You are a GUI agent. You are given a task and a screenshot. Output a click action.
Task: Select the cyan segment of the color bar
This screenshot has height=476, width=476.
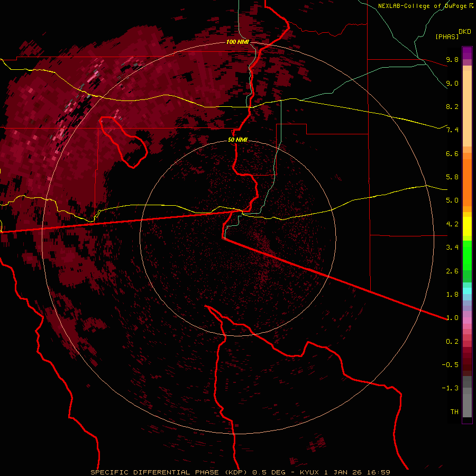pos(467,291)
